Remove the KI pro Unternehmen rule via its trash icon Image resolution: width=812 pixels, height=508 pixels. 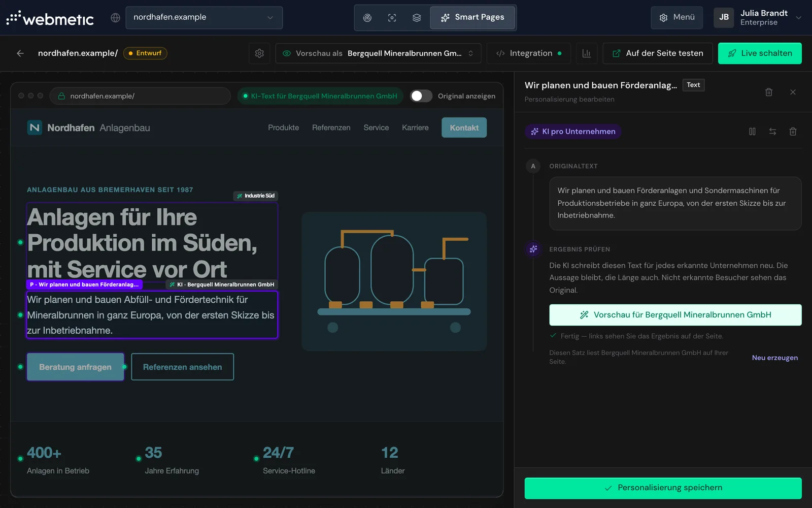[793, 132]
